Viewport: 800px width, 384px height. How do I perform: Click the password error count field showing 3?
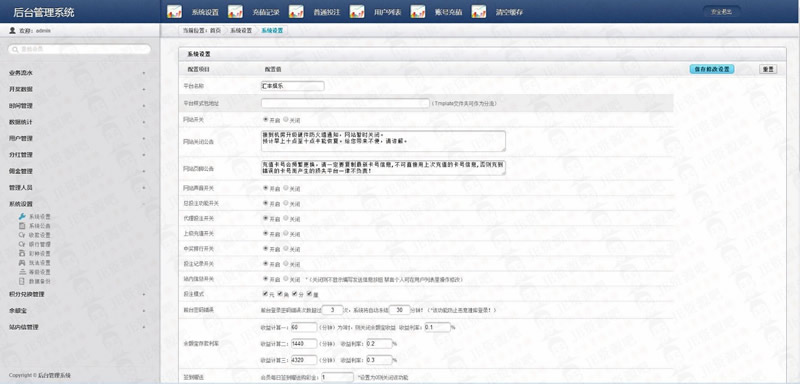333,310
